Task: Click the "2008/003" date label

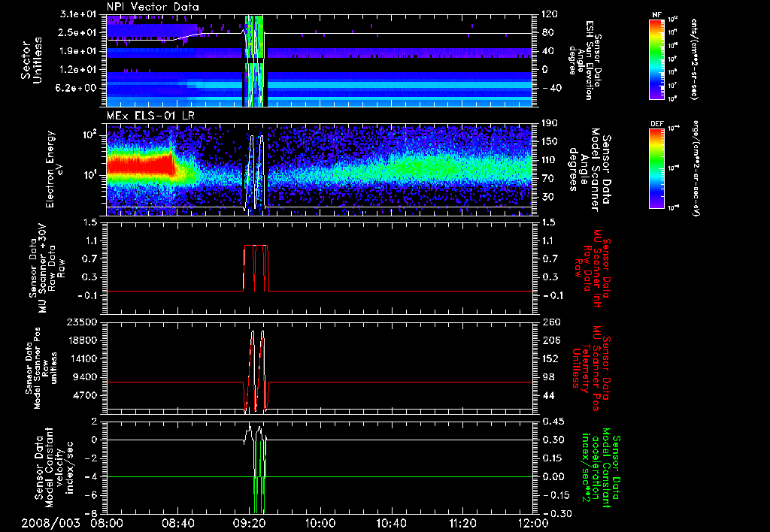Action: [x=50, y=523]
